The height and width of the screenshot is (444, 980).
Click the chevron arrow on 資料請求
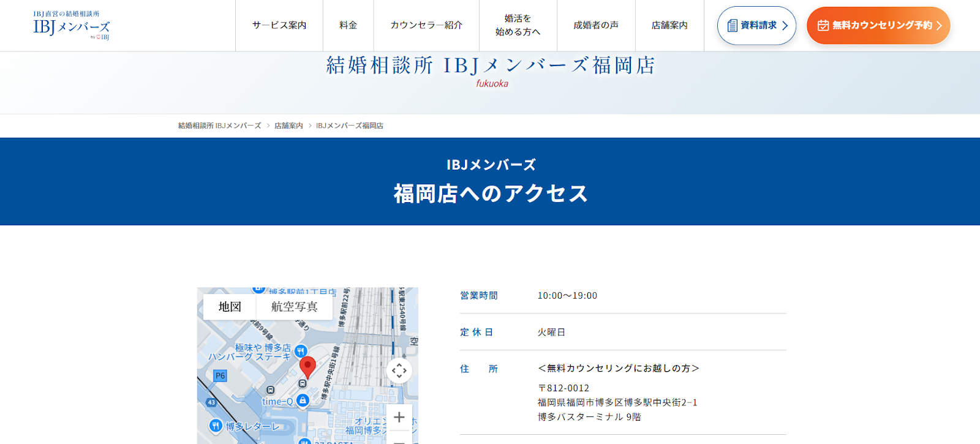tap(785, 26)
